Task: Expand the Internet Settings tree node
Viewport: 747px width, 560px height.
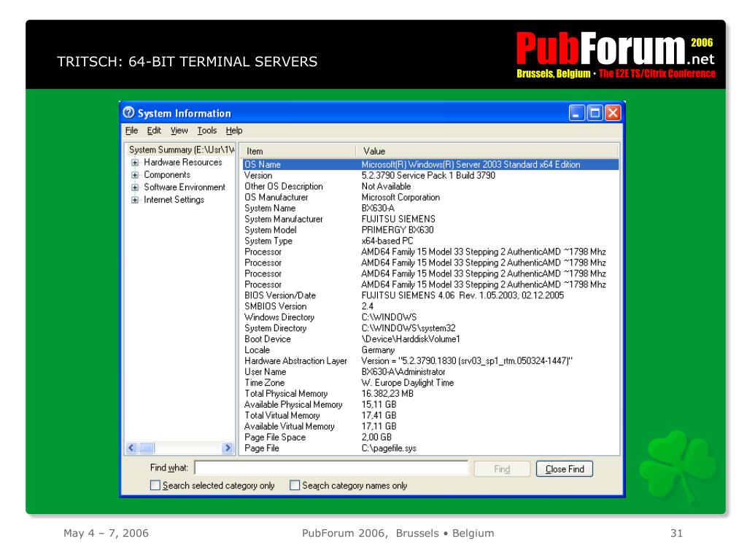Action: [x=135, y=200]
